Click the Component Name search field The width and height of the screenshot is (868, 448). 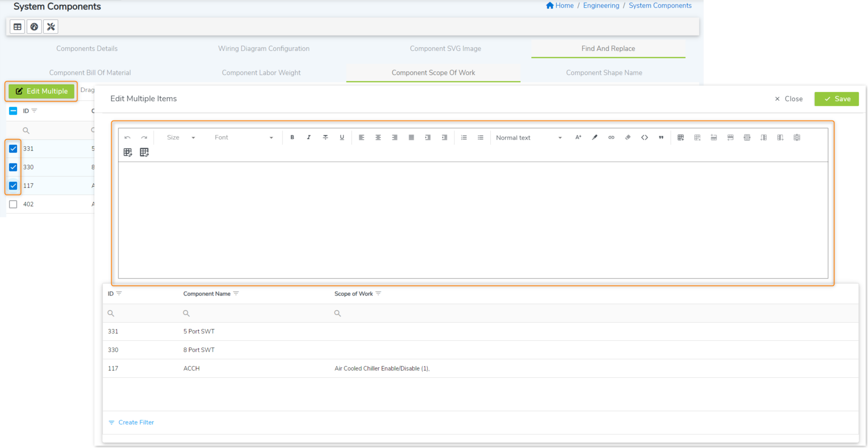click(254, 313)
